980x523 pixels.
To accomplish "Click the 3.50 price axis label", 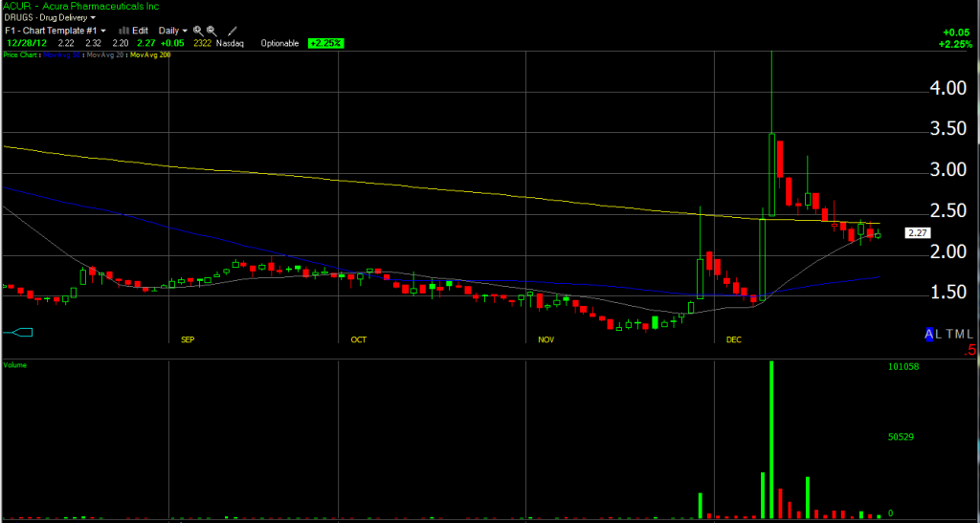I will coord(947,130).
